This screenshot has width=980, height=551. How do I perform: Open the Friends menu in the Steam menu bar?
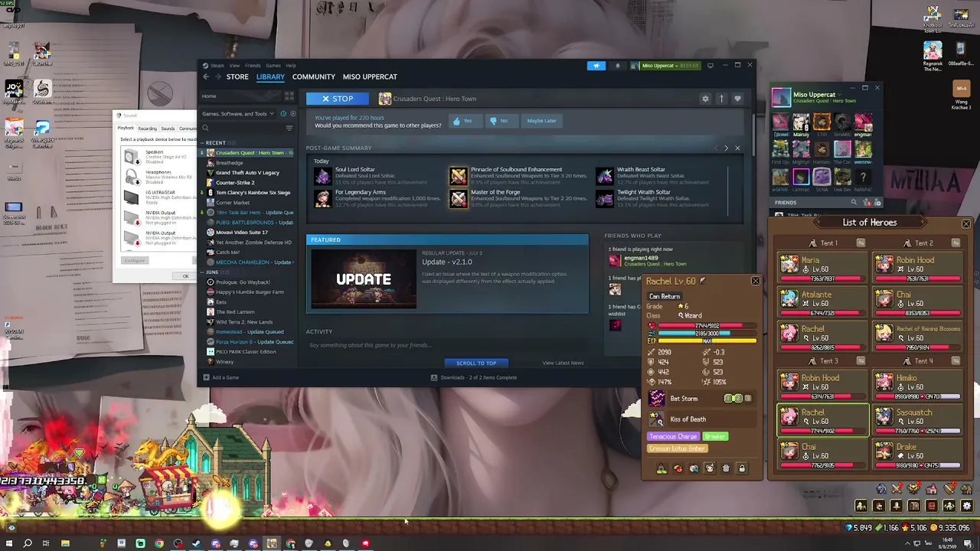pos(253,66)
